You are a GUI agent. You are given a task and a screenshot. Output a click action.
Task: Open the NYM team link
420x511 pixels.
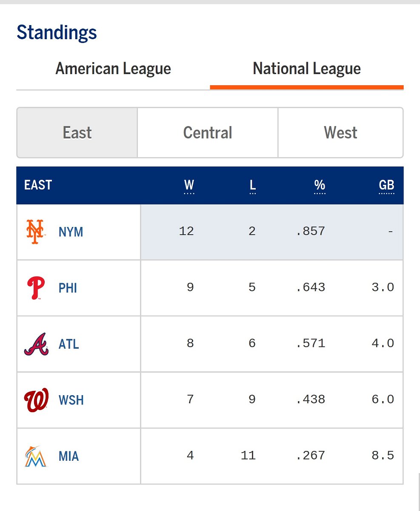(x=71, y=232)
